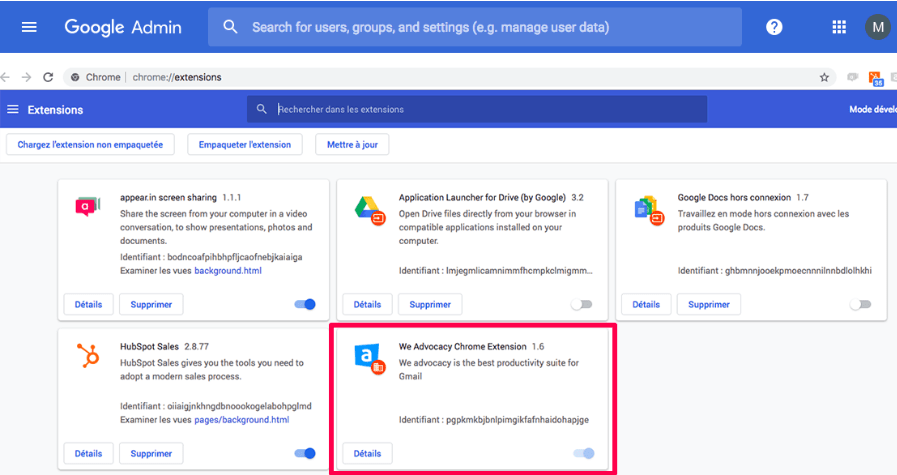Click identifier text 'bodncoafpihbhpfljcaofnebjkaiaiga'

coord(235,257)
